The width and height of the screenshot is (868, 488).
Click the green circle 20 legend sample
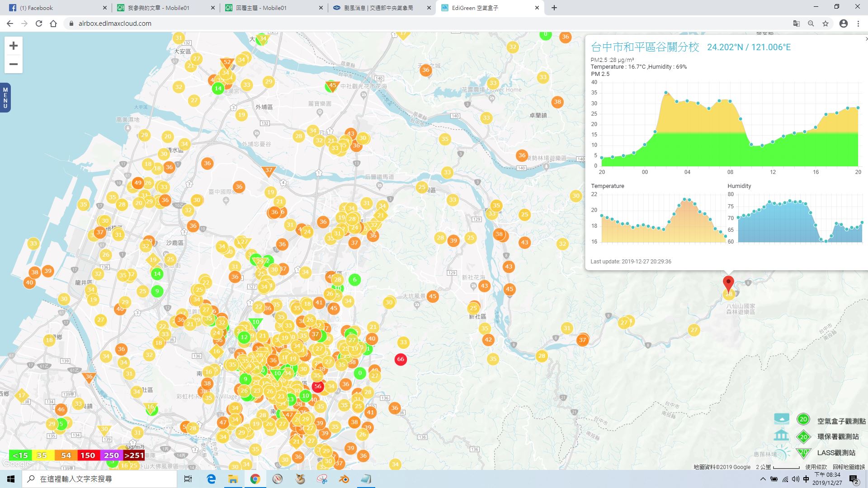tap(803, 419)
